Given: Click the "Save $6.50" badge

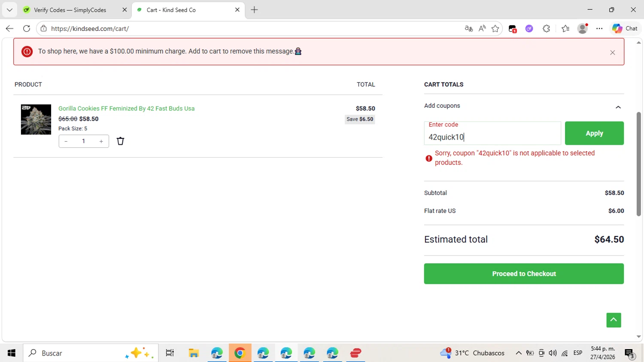Looking at the screenshot, I should (360, 119).
